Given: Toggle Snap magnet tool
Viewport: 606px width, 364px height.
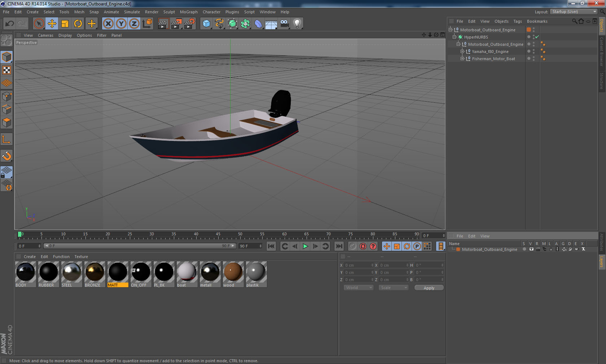Looking at the screenshot, I should pyautogui.click(x=6, y=156).
